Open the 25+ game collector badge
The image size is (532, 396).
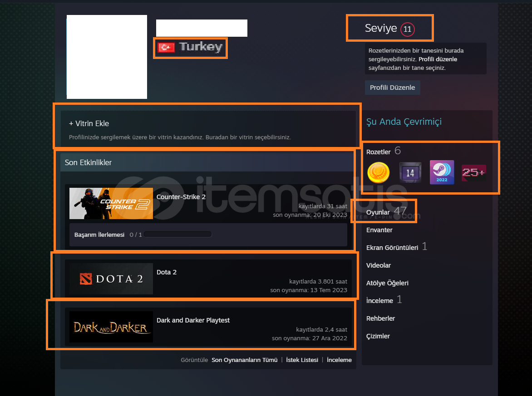point(473,172)
